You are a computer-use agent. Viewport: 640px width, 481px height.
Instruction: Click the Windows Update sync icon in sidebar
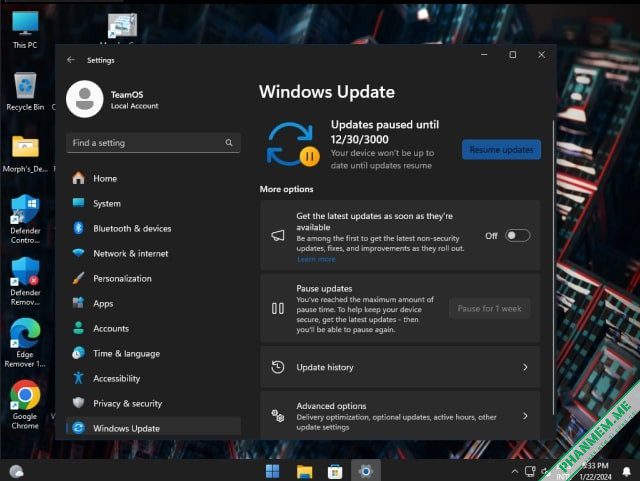pyautogui.click(x=78, y=428)
